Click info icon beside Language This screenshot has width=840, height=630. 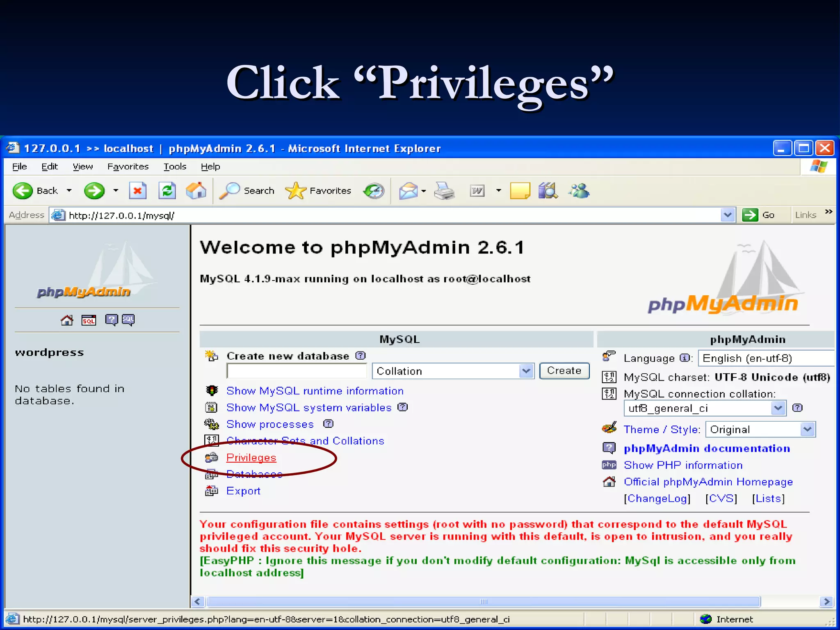[x=684, y=358]
